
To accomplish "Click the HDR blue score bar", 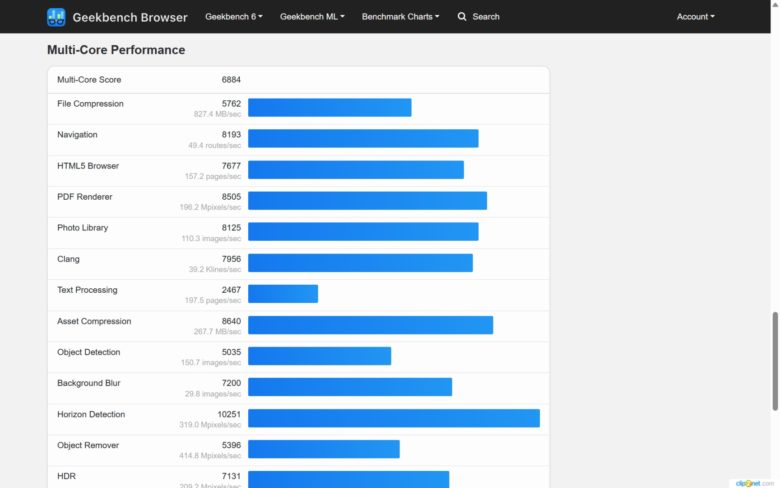I will 349,479.
